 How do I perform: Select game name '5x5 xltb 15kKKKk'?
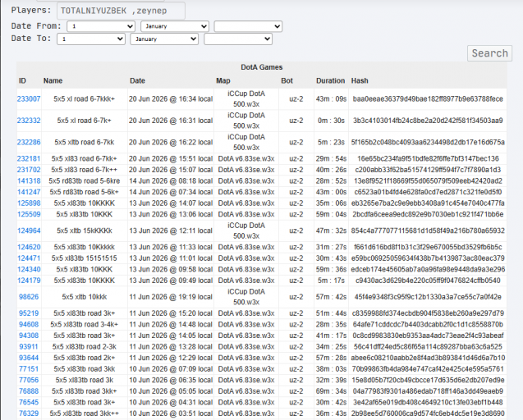(84, 231)
